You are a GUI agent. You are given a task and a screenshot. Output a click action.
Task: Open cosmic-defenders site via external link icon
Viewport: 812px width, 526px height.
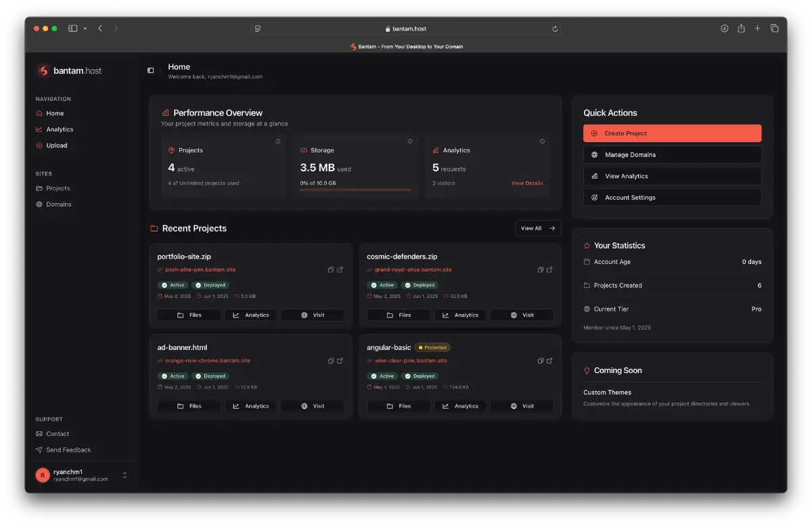pos(549,269)
